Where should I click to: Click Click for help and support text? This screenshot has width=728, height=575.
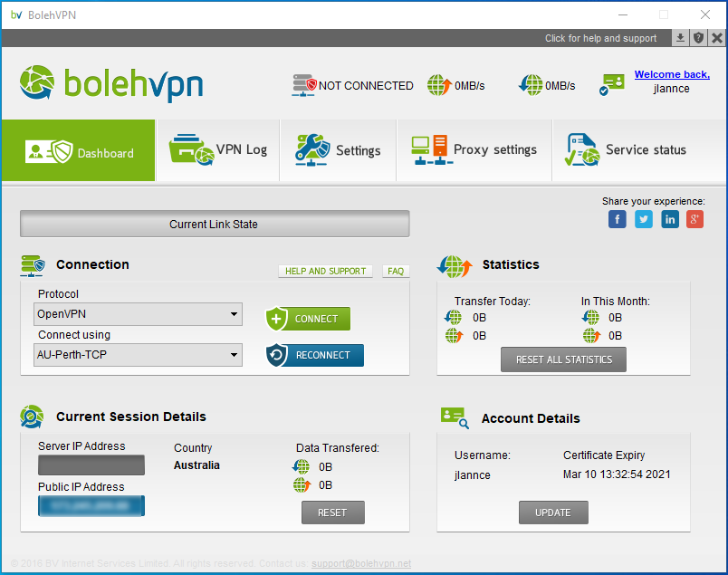(x=601, y=38)
